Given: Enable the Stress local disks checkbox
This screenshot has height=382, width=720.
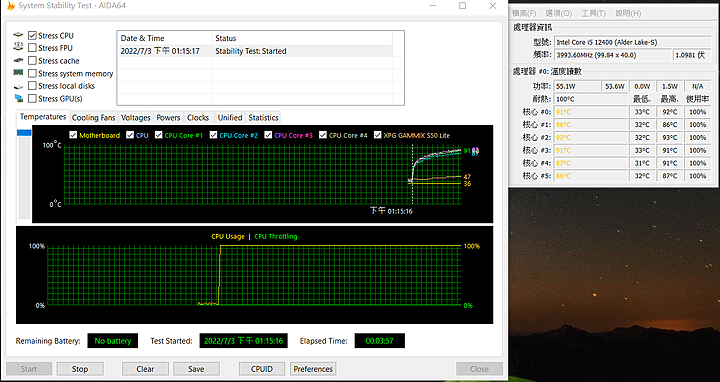Looking at the screenshot, I should click(32, 86).
